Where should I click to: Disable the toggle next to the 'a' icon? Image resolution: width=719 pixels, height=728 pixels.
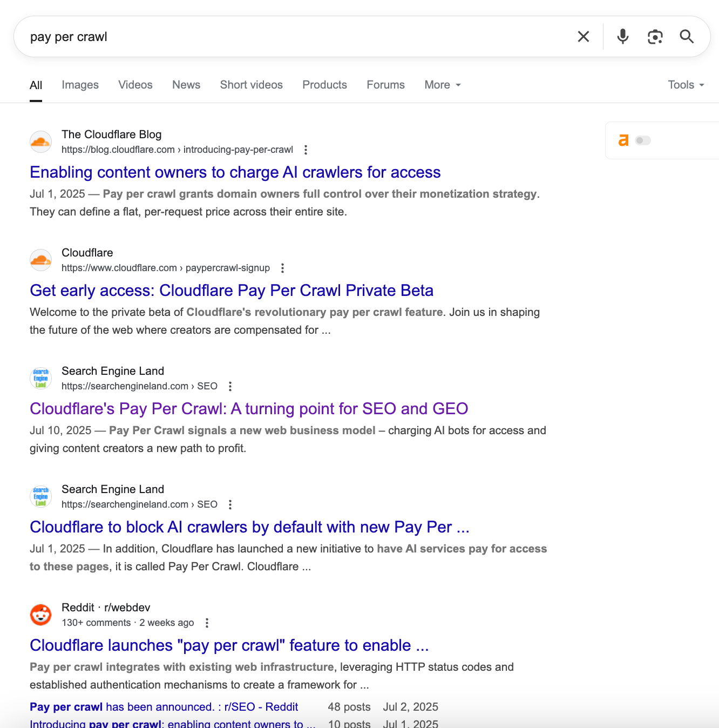coord(642,140)
